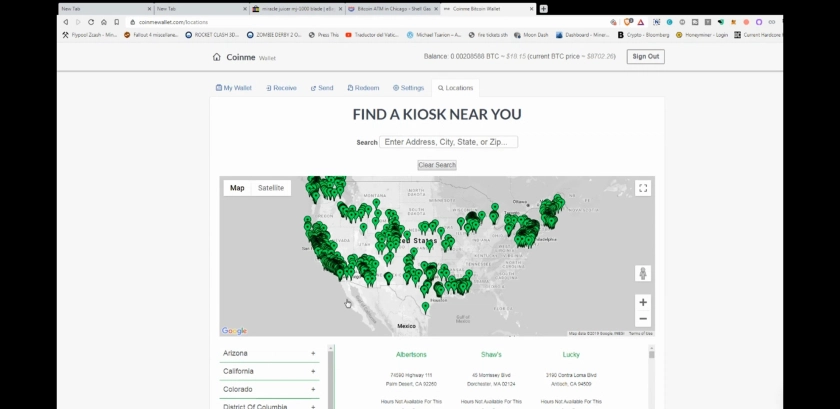Image resolution: width=840 pixels, height=409 pixels.
Task: Open the Settings tab
Action: 408,88
